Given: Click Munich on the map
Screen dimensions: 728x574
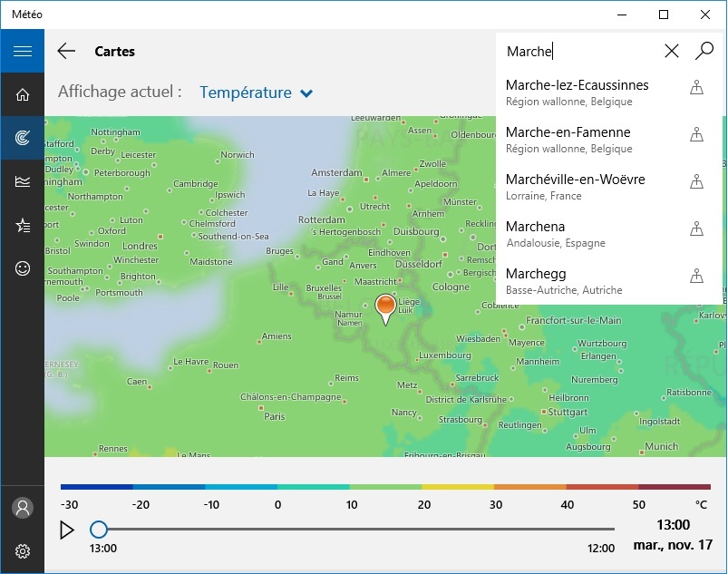Looking at the screenshot, I should [x=661, y=446].
